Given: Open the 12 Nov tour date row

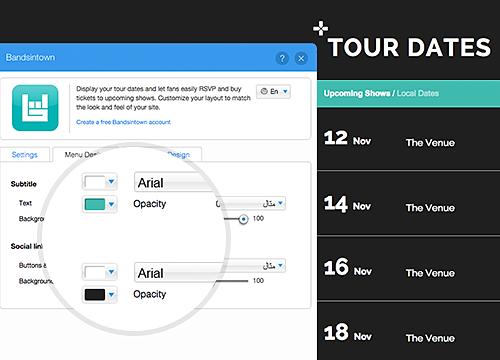Looking at the screenshot, I should 409,139.
